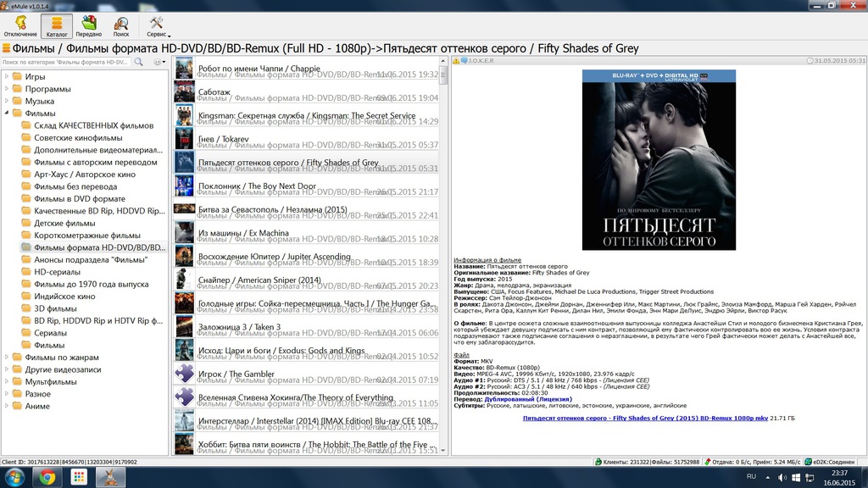Click the volume speaker tray icon
868x488 pixels.
(x=782, y=478)
